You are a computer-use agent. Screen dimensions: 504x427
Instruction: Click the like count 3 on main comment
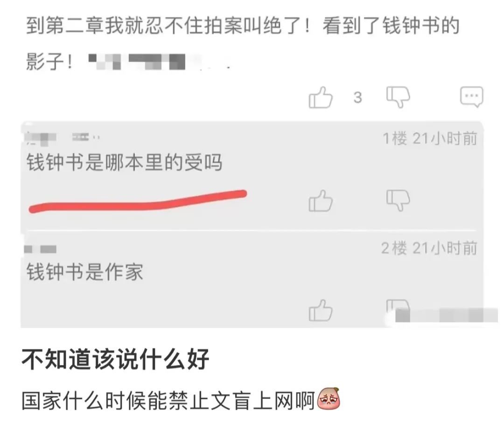(358, 98)
